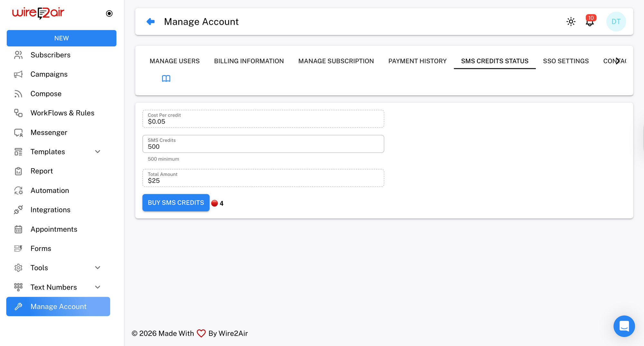
Task: Click the blue NEW button
Action: point(62,38)
